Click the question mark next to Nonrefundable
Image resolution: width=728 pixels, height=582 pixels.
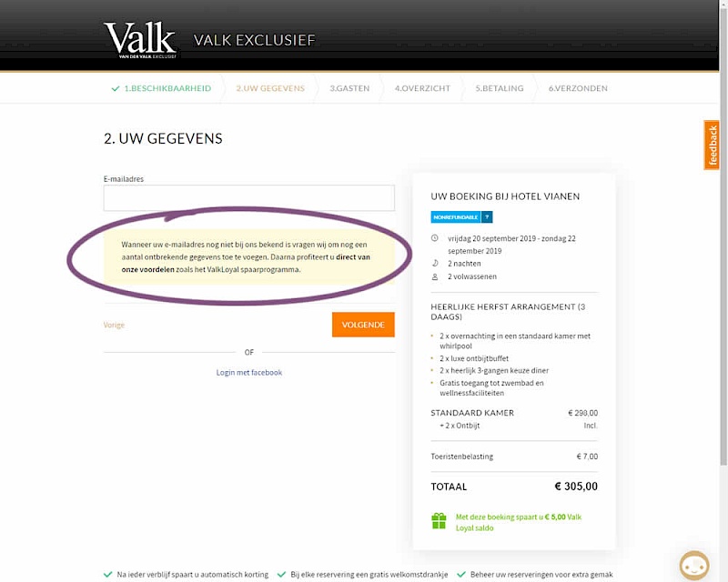[487, 217]
